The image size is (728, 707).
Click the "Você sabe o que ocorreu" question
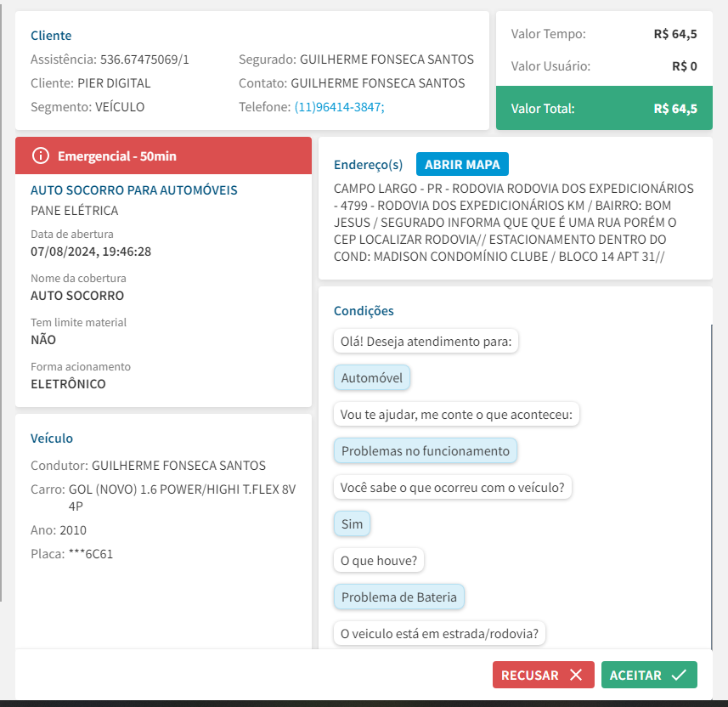coord(453,488)
